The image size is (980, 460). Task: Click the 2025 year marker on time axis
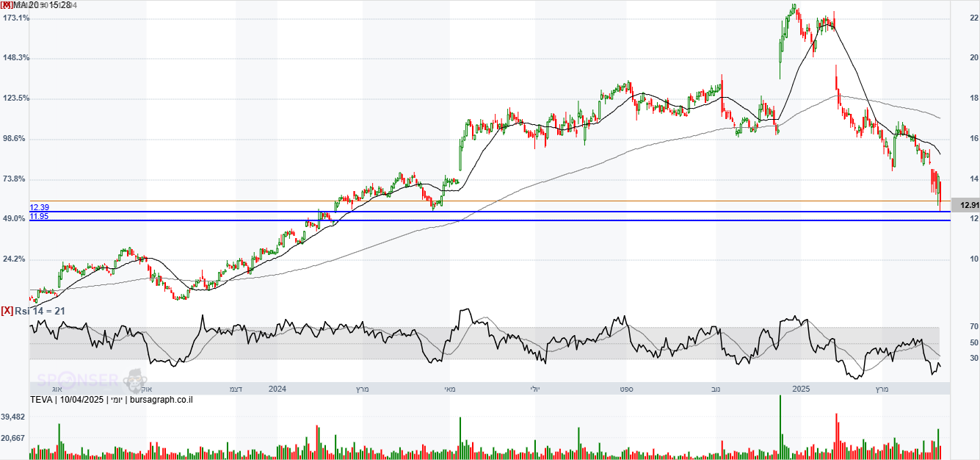[800, 389]
